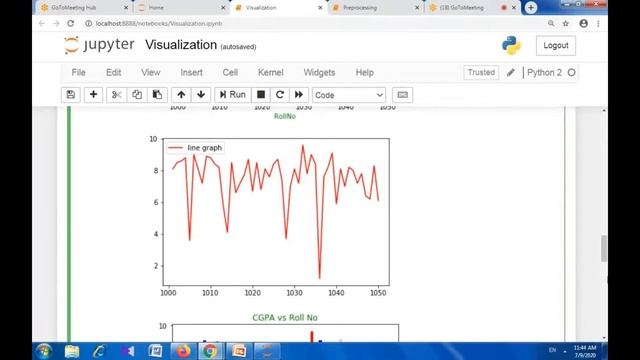Open the Edit menu
This screenshot has width=640, height=360.
pos(113,72)
